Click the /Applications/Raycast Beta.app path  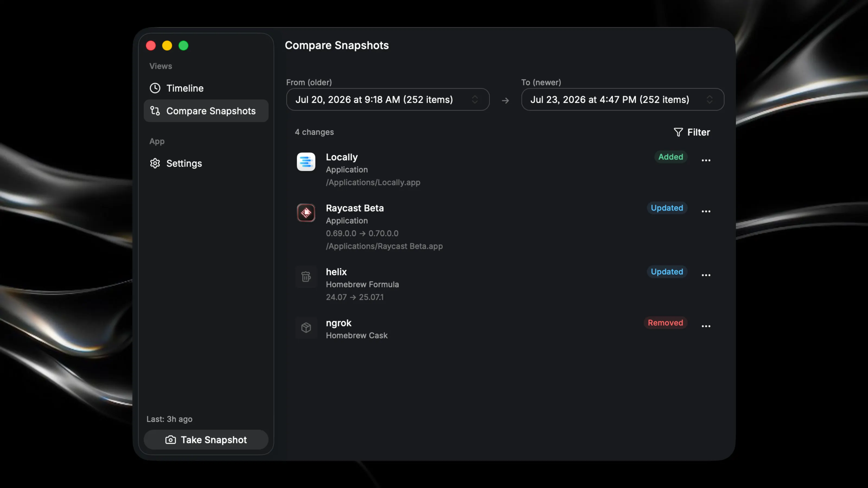coord(384,246)
